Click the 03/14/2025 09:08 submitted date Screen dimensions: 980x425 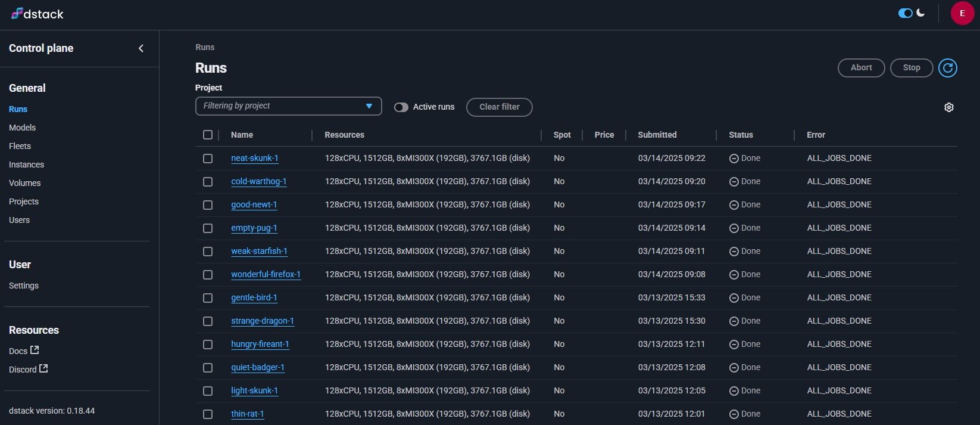point(672,274)
